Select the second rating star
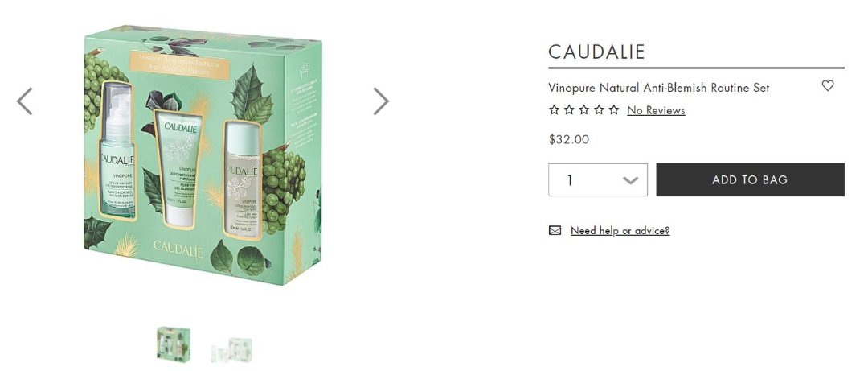 point(568,109)
